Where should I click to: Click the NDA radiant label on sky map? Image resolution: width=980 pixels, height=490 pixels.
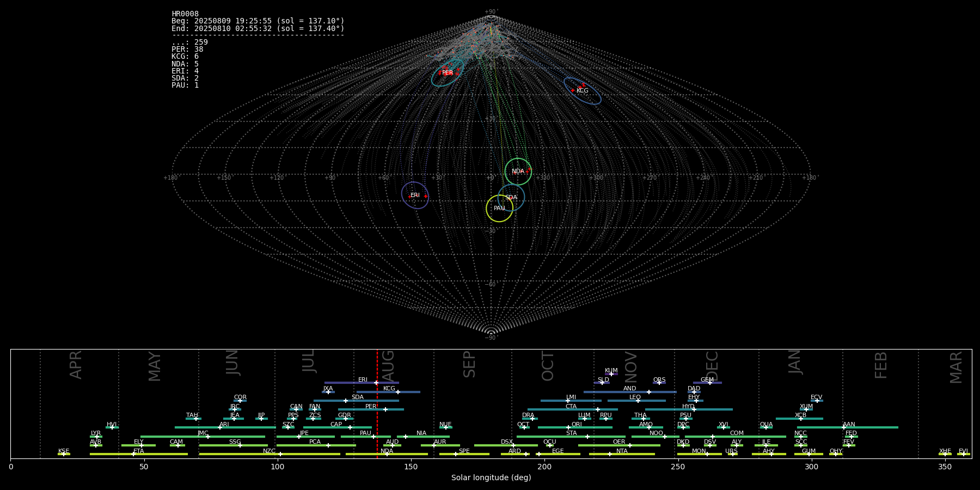point(518,171)
